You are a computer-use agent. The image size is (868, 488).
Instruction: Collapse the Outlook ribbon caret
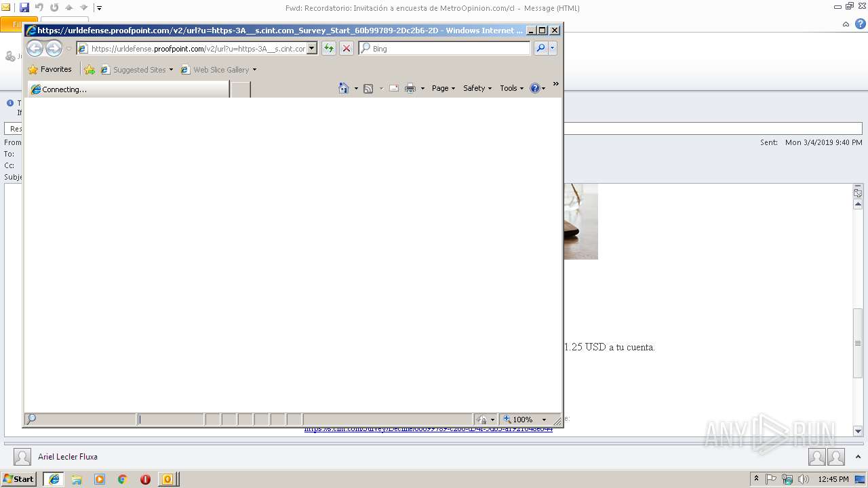(846, 24)
